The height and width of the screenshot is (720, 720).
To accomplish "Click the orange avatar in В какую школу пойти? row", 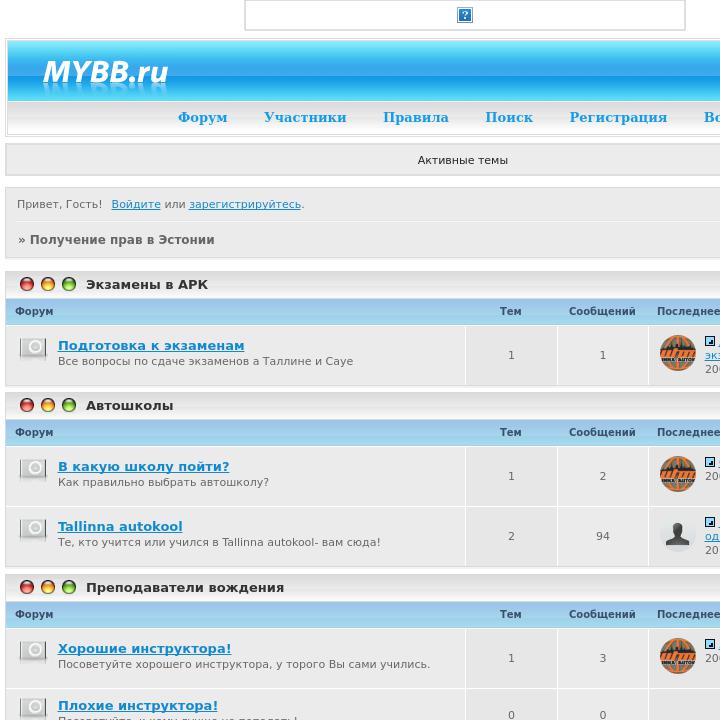I will tap(678, 473).
